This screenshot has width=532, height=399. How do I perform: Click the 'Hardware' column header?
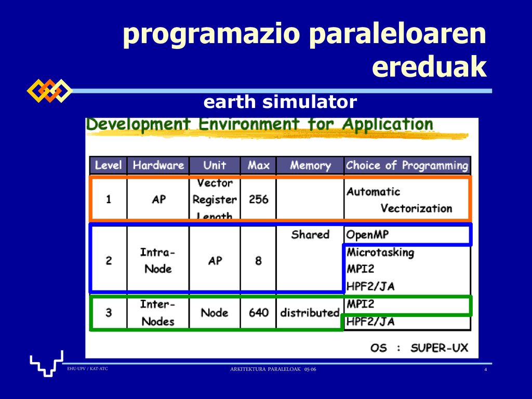[158, 165]
